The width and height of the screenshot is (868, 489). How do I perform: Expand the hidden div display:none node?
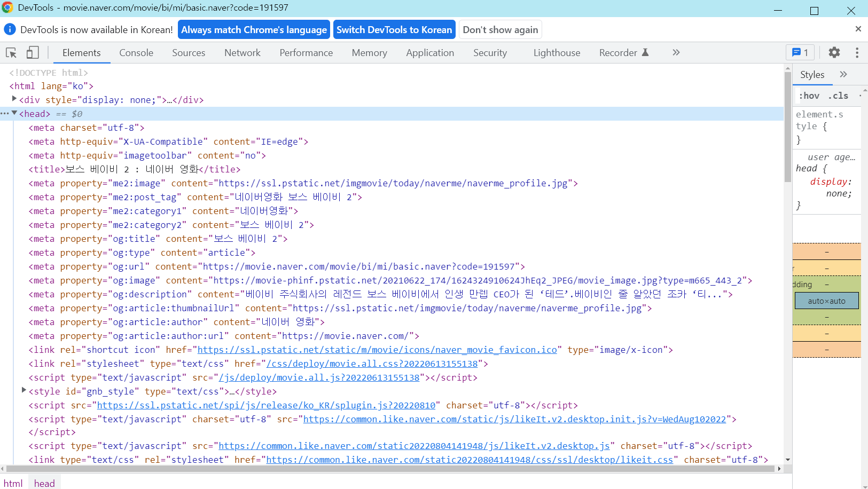pos(14,99)
